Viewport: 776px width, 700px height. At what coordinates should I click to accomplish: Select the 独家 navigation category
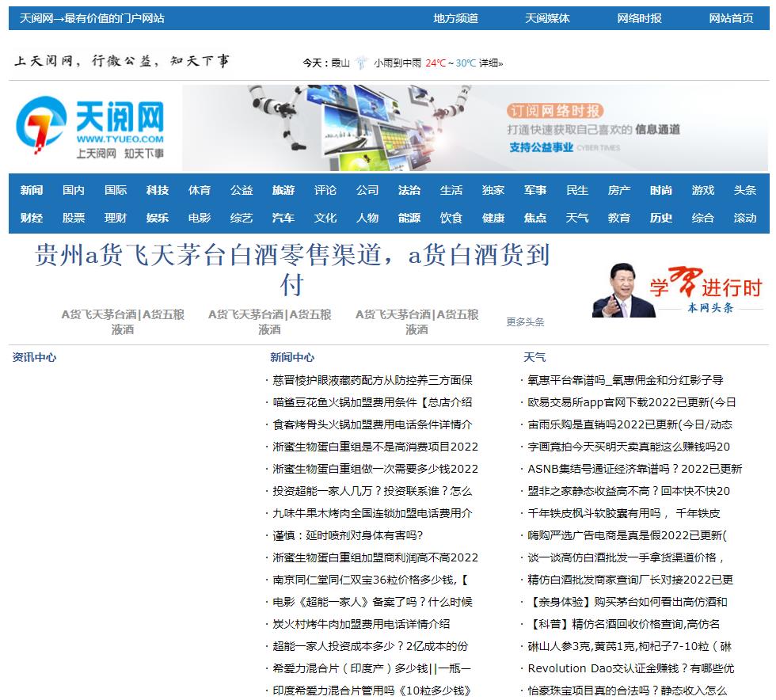click(x=493, y=190)
